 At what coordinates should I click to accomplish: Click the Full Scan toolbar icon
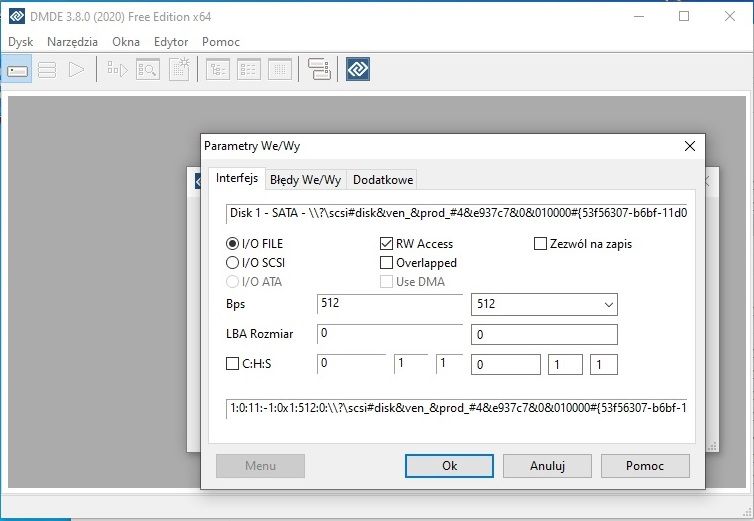[117, 70]
